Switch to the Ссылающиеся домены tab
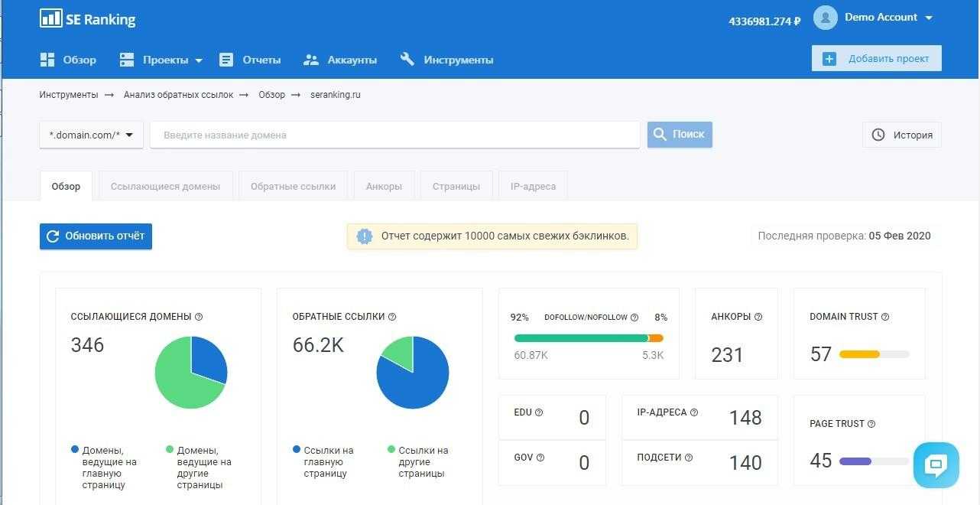 165,186
